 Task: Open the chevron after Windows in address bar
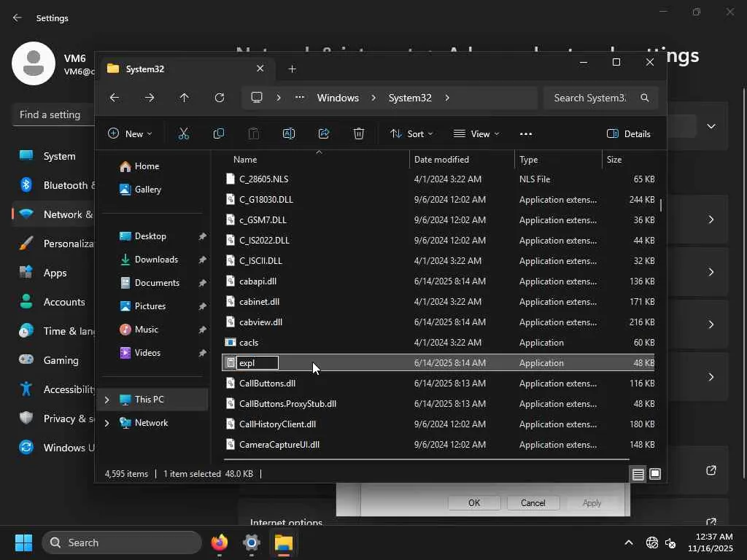click(x=373, y=98)
